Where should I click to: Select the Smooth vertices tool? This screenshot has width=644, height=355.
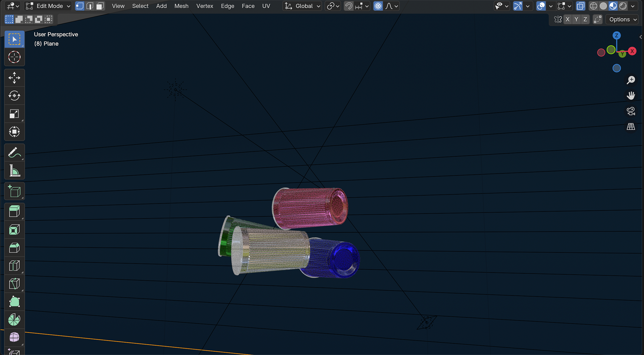(14, 338)
